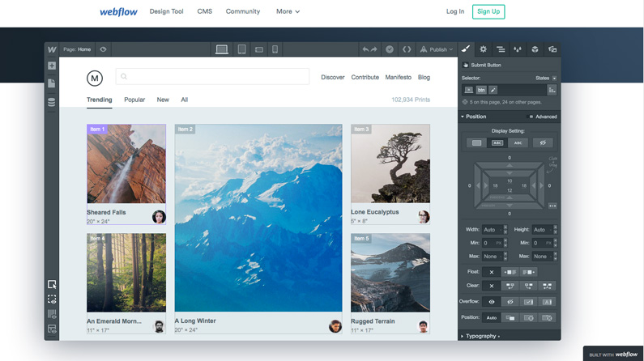
Task: Open the Publish dropdown
Action: 437,49
